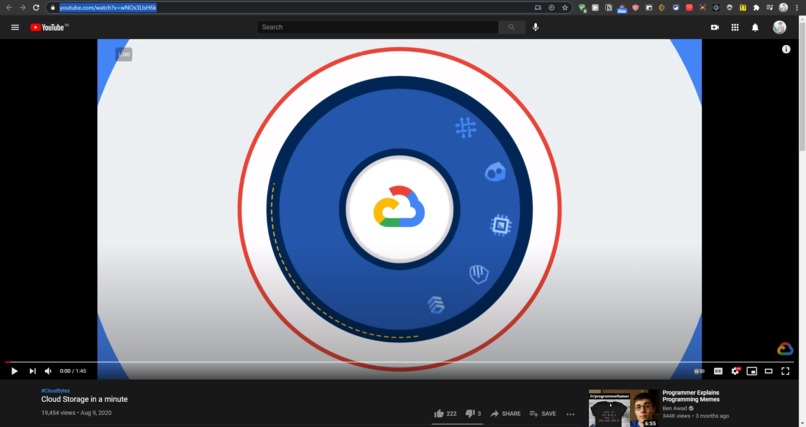806x427 pixels.
Task: Click the yellow square extension icon
Action: [743, 8]
